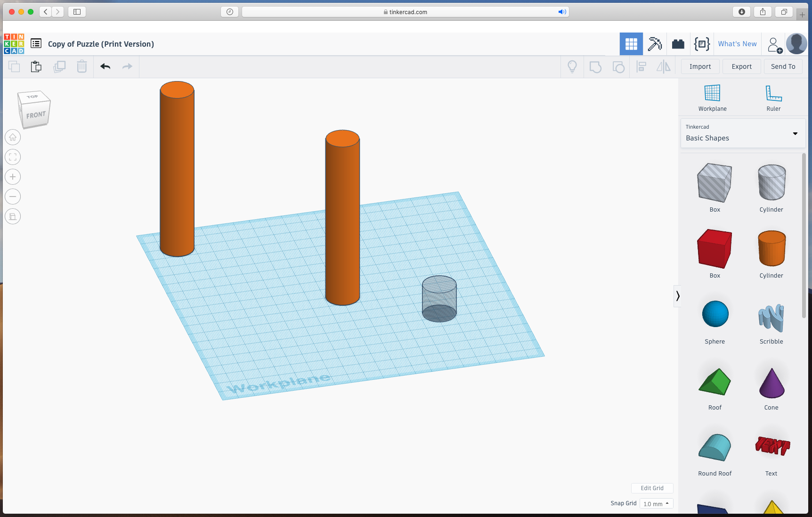Click the Ungroup shapes icon

618,67
